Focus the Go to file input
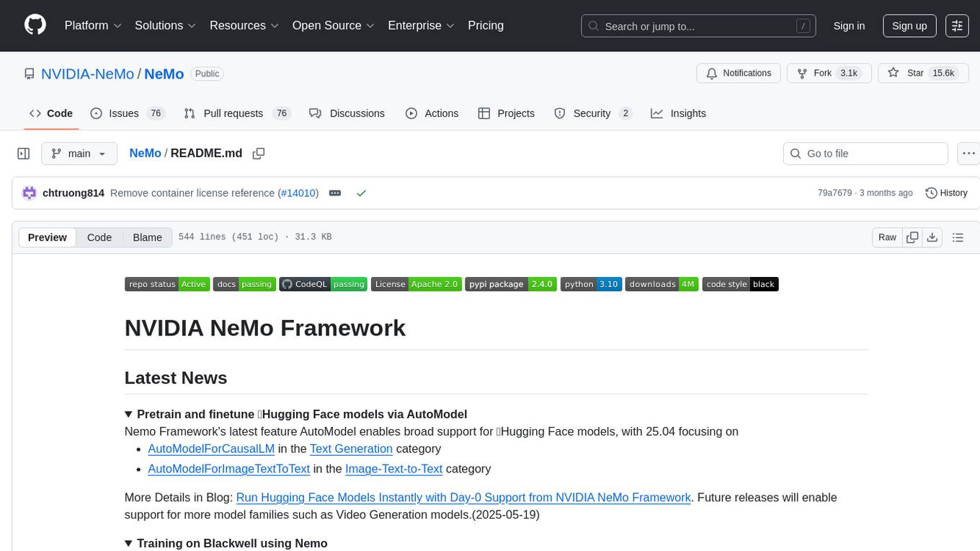 pos(865,154)
